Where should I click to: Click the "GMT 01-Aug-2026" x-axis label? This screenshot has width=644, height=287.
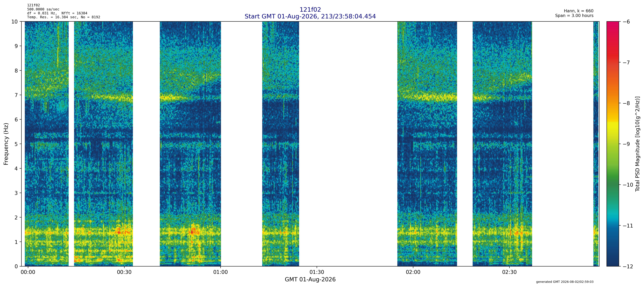point(310,280)
